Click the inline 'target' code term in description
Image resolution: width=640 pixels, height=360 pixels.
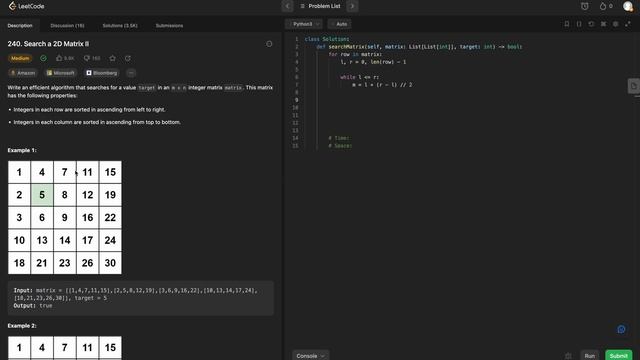tap(147, 88)
